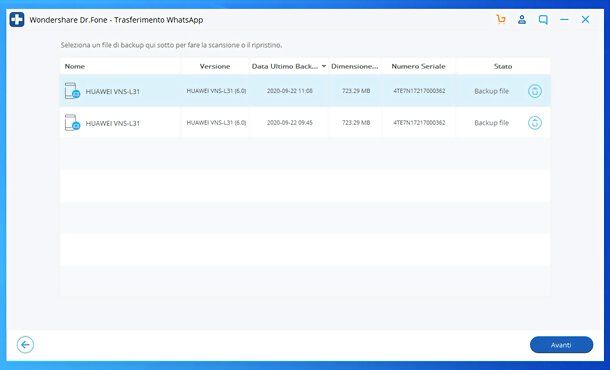Screen dimensions: 610x370
Task: Click Backup file status in the 11:08 row
Action: coord(491,91)
